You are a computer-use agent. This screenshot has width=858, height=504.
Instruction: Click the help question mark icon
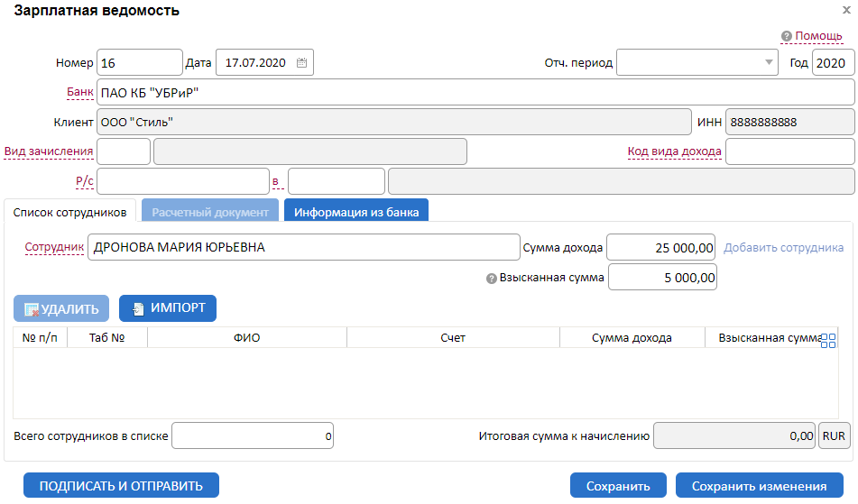(x=787, y=37)
